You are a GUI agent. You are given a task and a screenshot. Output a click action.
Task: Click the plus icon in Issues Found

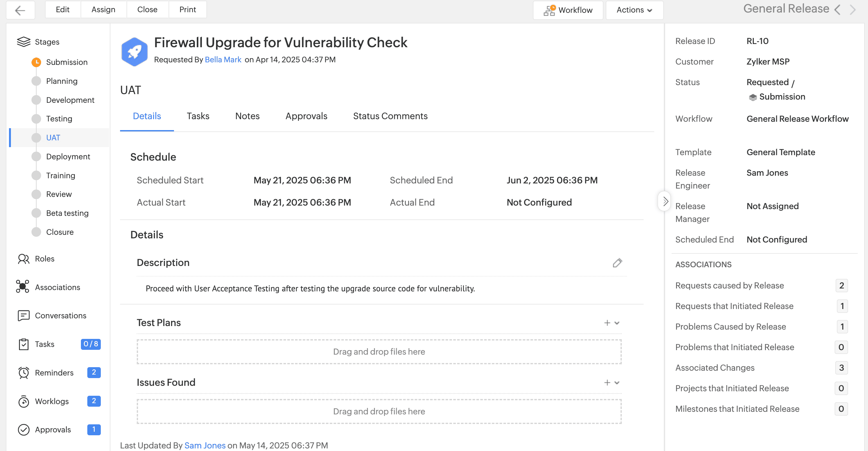click(x=607, y=382)
